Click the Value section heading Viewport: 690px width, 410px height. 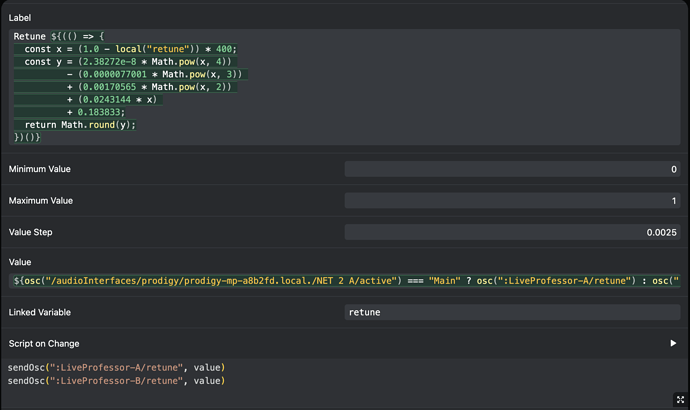(x=22, y=262)
